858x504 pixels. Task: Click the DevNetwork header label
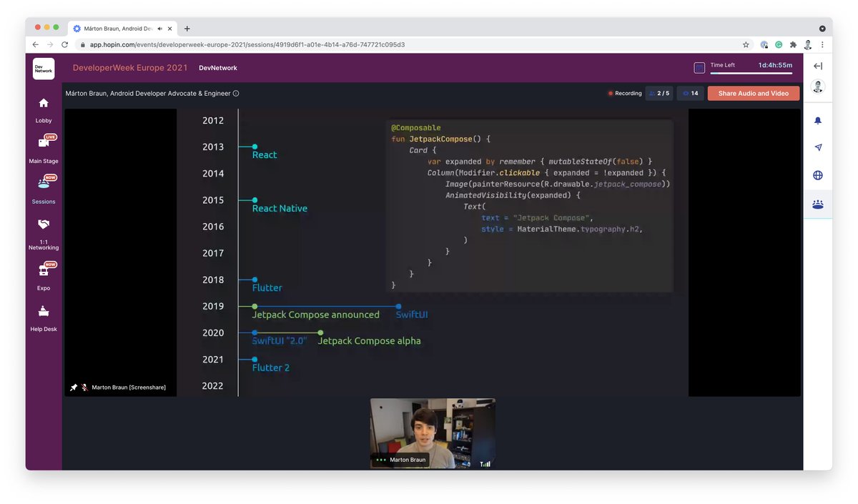click(218, 68)
